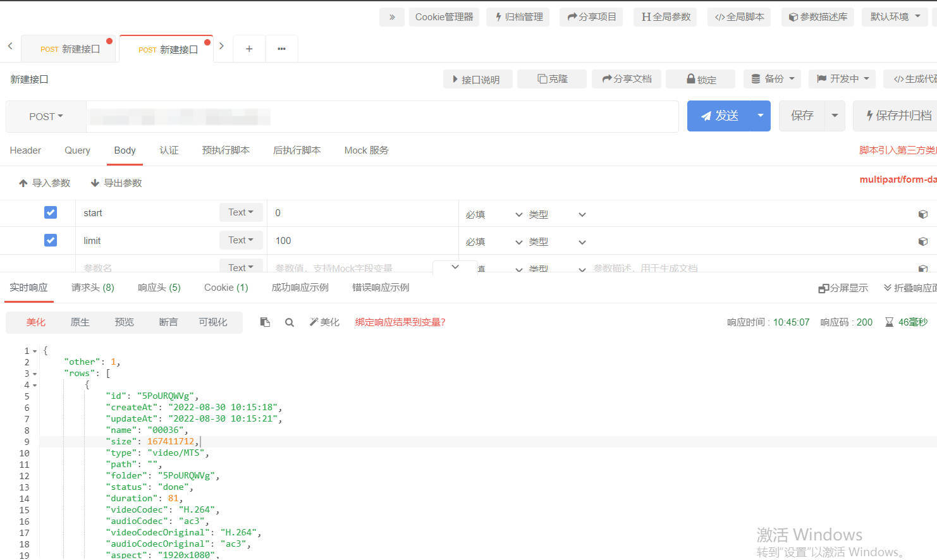Click the request URL input field
The width and height of the screenshot is (937, 560).
[383, 116]
